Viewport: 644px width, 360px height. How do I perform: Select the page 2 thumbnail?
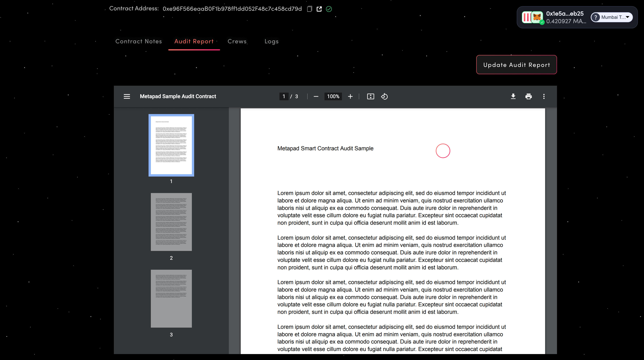(171, 222)
